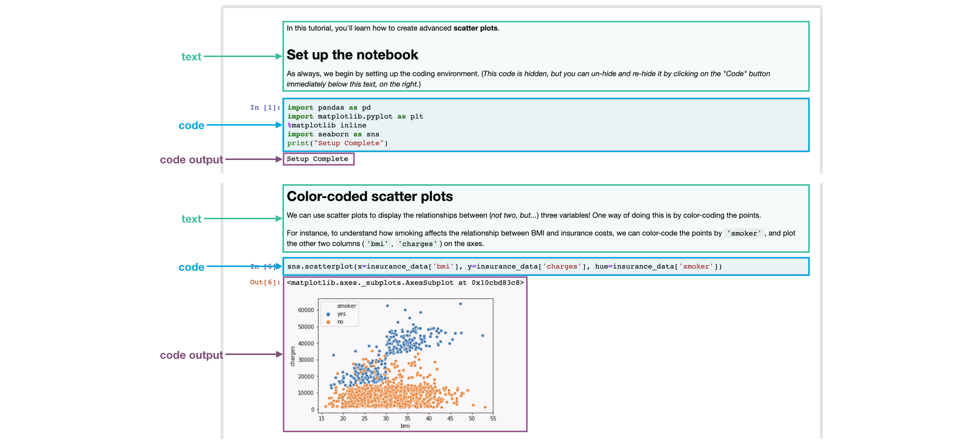Click the top blue 'code' annotation label
Image resolution: width=980 pixels, height=443 pixels.
(x=191, y=125)
